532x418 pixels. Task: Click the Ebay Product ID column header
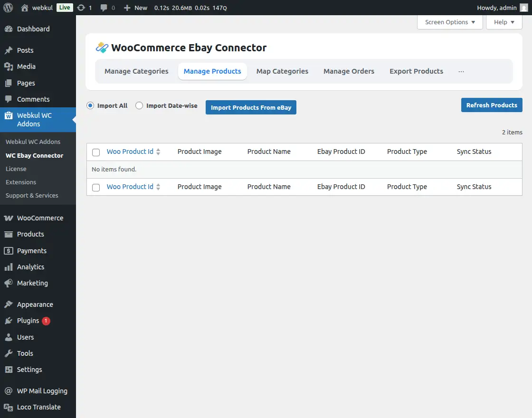(x=341, y=152)
